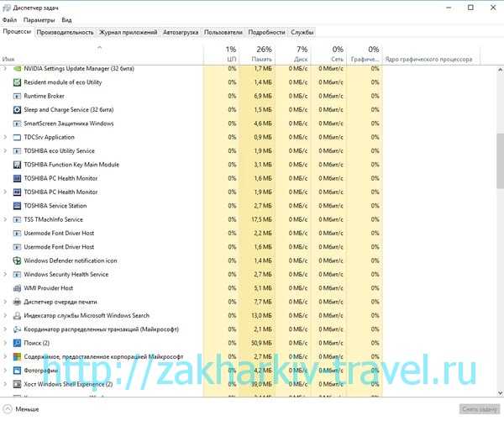Click the Runtime Broker process icon
Screen dimensions: 504x421
[17, 96]
